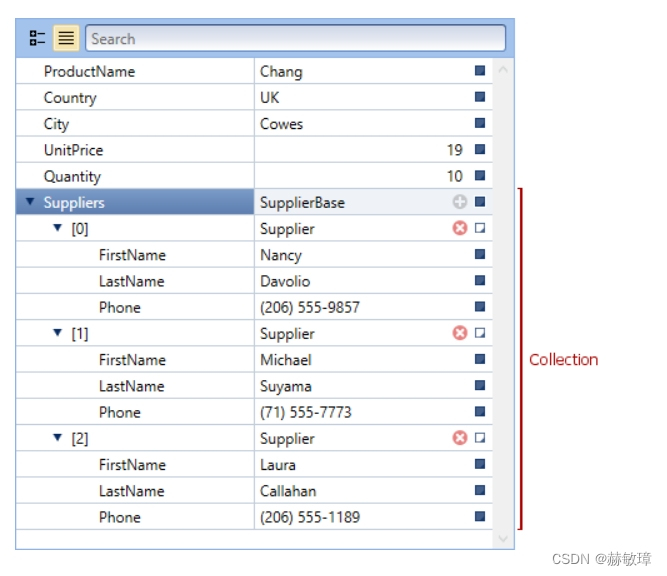The height and width of the screenshot is (576, 667).
Task: Remove supplier [0] with red delete icon
Action: pyautogui.click(x=460, y=228)
